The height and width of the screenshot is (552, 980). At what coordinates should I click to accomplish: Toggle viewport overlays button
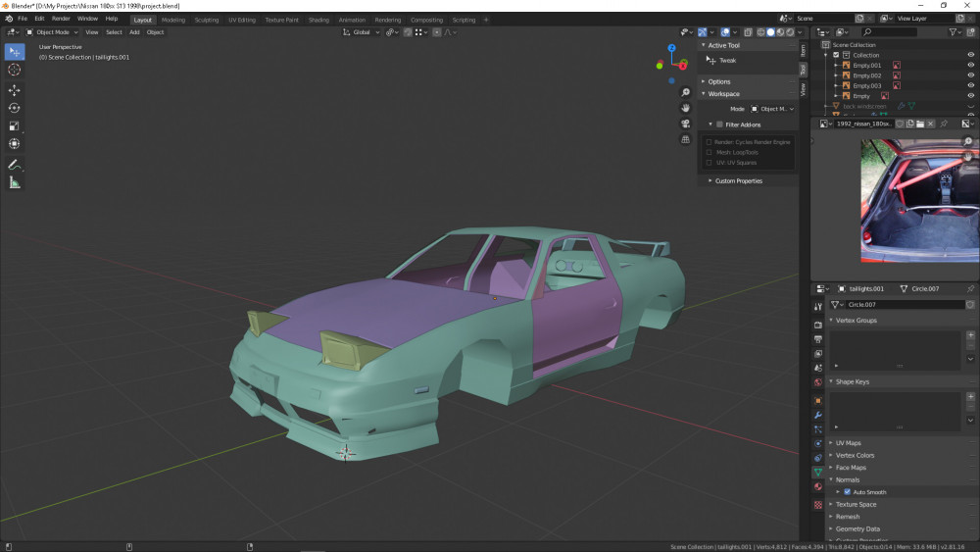(724, 32)
